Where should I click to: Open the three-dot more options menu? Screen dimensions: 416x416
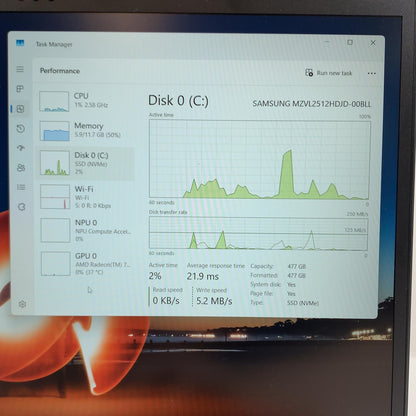[372, 73]
